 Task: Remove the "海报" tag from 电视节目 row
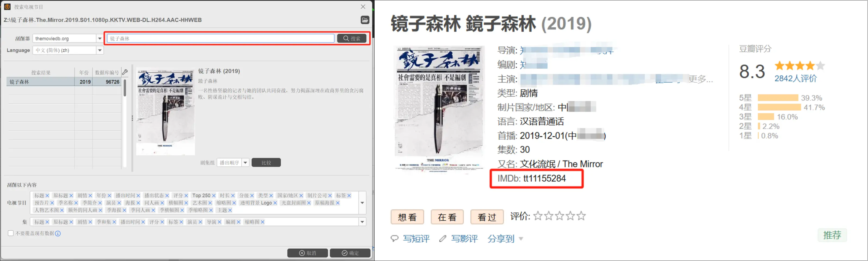139,202
